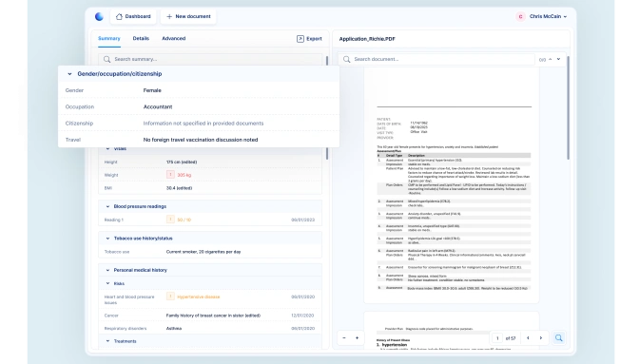Zoom out the document with minus

click(344, 338)
